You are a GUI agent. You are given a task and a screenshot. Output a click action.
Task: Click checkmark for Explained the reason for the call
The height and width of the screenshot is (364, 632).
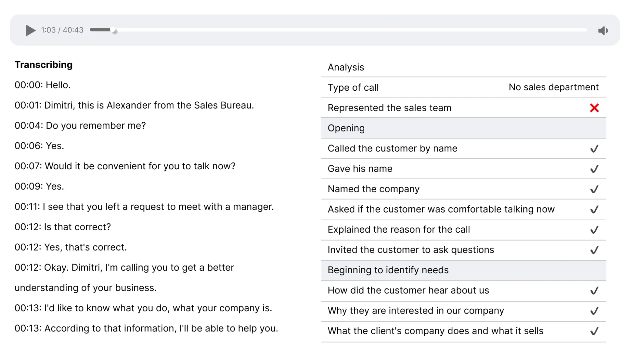[x=594, y=230]
